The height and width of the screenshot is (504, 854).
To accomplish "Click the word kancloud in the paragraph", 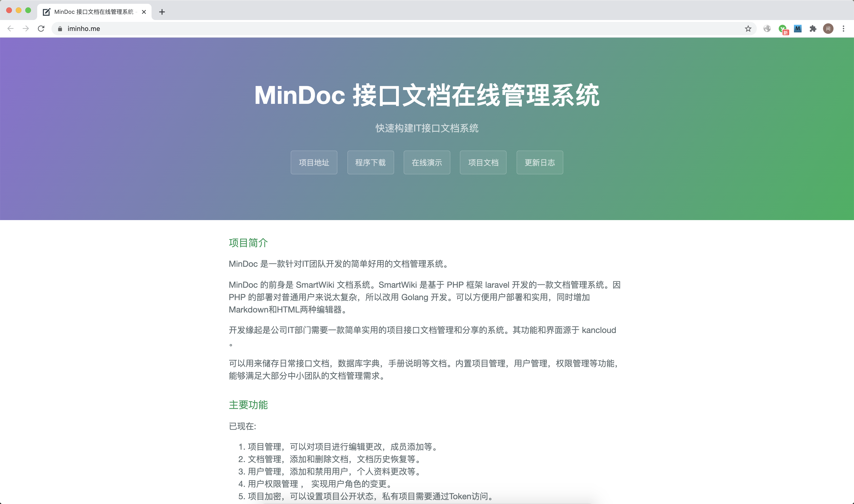I will point(599,330).
